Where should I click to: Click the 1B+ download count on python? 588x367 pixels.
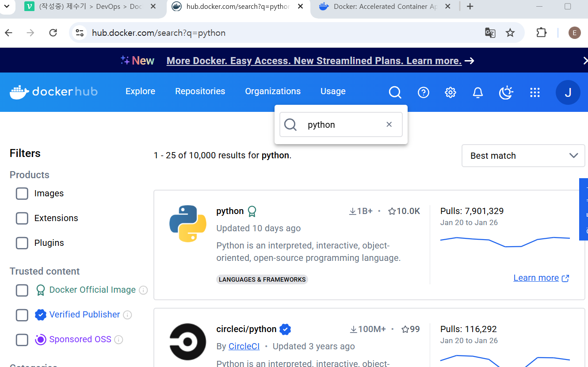[361, 211]
